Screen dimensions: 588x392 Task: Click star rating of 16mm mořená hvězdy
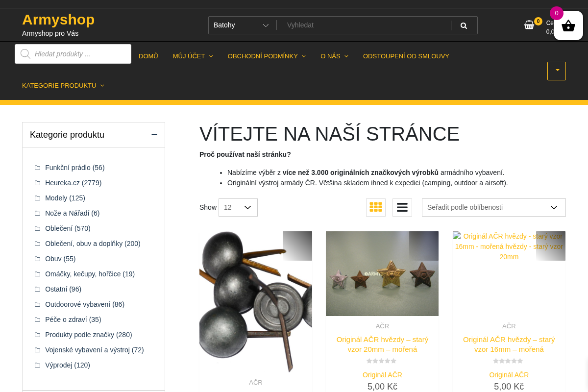point(509,361)
